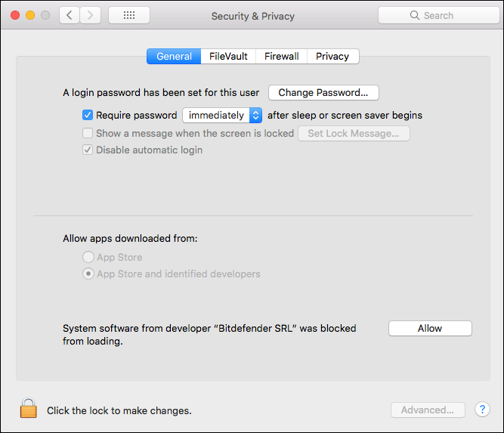Open the help question mark button
Viewport: 504px width, 433px height.
click(x=482, y=410)
